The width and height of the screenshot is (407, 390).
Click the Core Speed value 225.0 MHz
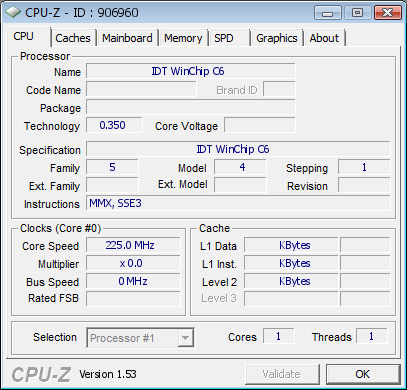133,245
